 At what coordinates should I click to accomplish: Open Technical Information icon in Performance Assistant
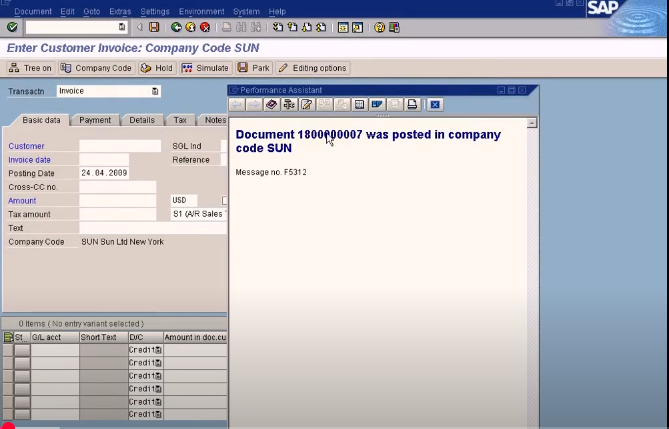click(289, 105)
